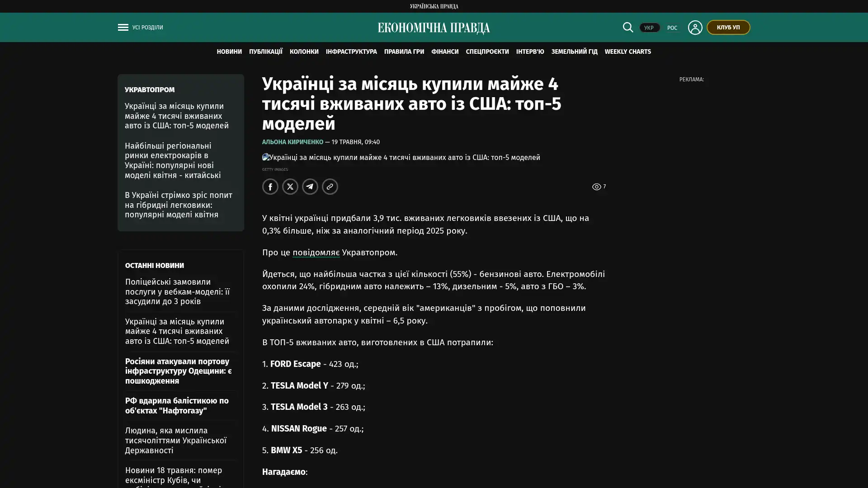Click the NISSAN Rogue list entry
The image size is (868, 488).
pos(313,429)
